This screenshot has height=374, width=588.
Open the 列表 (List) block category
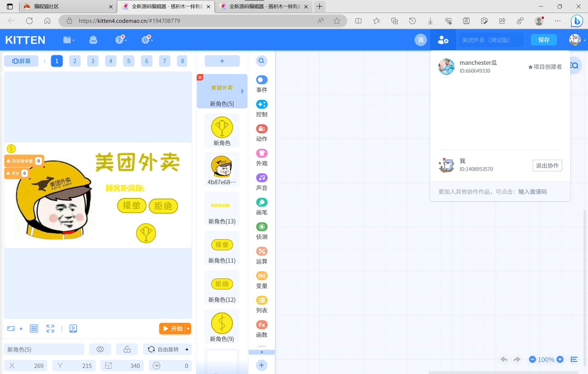[x=262, y=305]
